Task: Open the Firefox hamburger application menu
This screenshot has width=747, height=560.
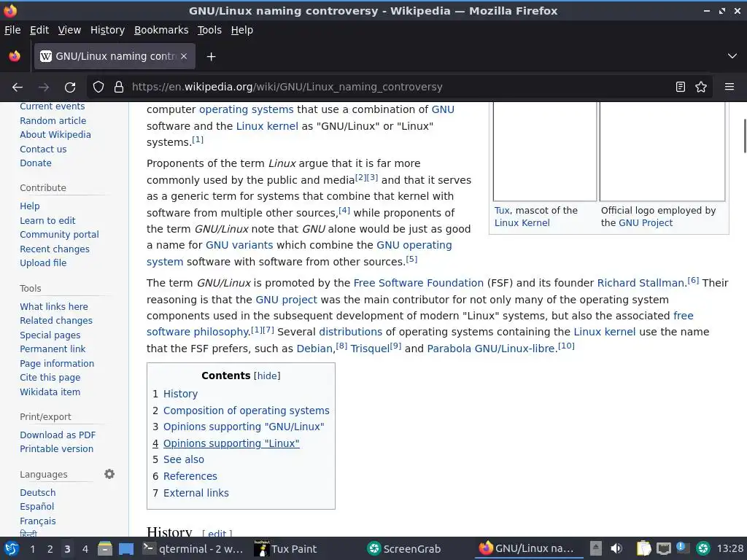Action: tap(729, 87)
